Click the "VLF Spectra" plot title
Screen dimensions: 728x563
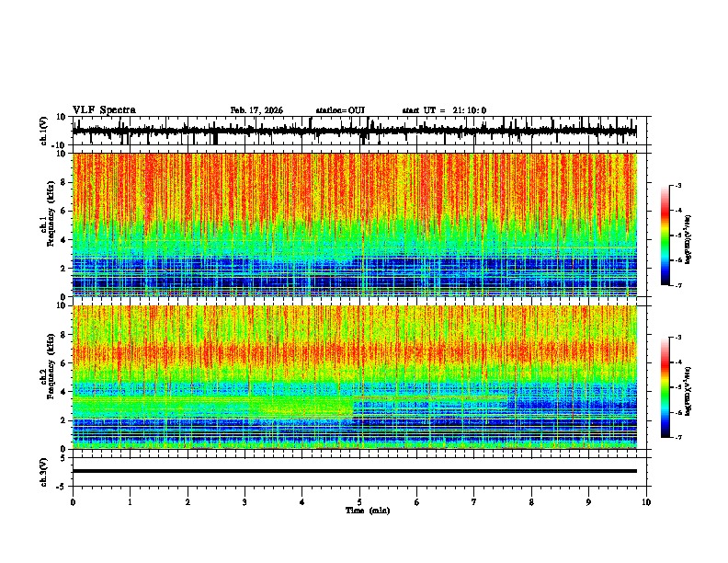tap(104, 110)
